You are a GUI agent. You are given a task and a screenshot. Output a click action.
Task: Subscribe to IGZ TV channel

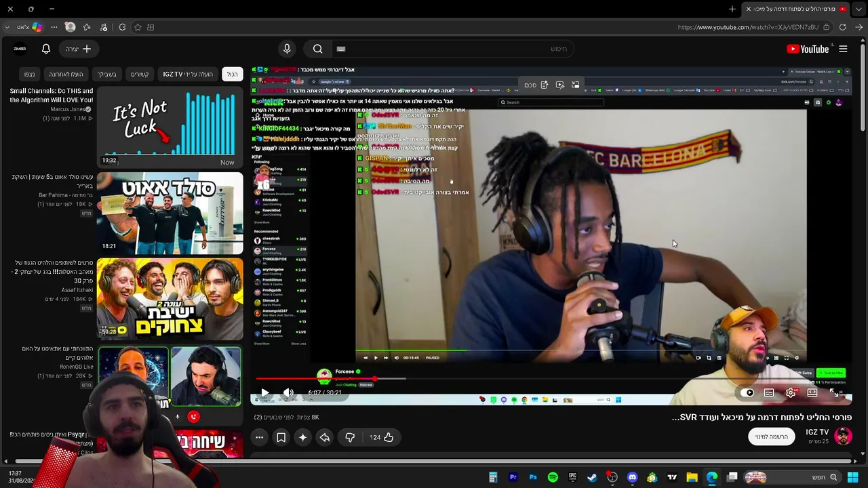pyautogui.click(x=771, y=436)
